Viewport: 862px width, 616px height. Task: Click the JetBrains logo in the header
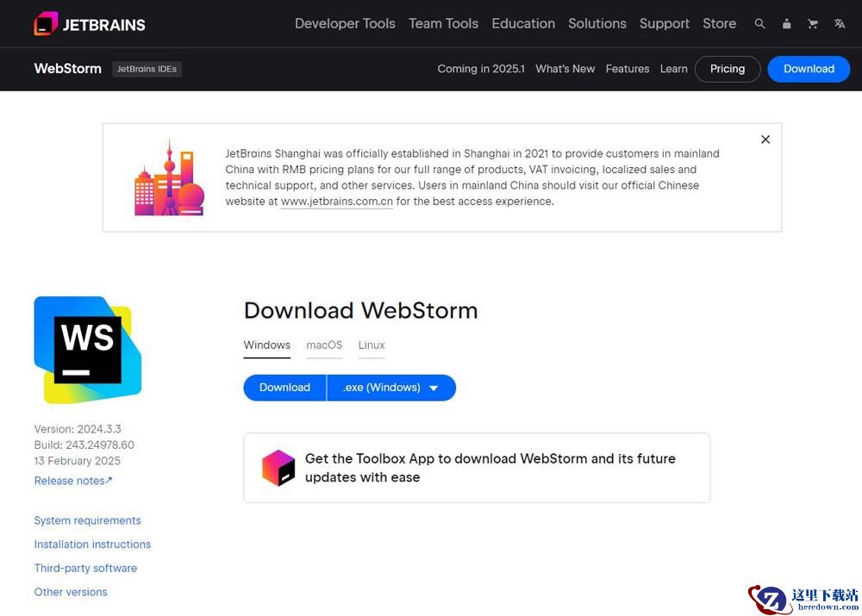pyautogui.click(x=90, y=24)
